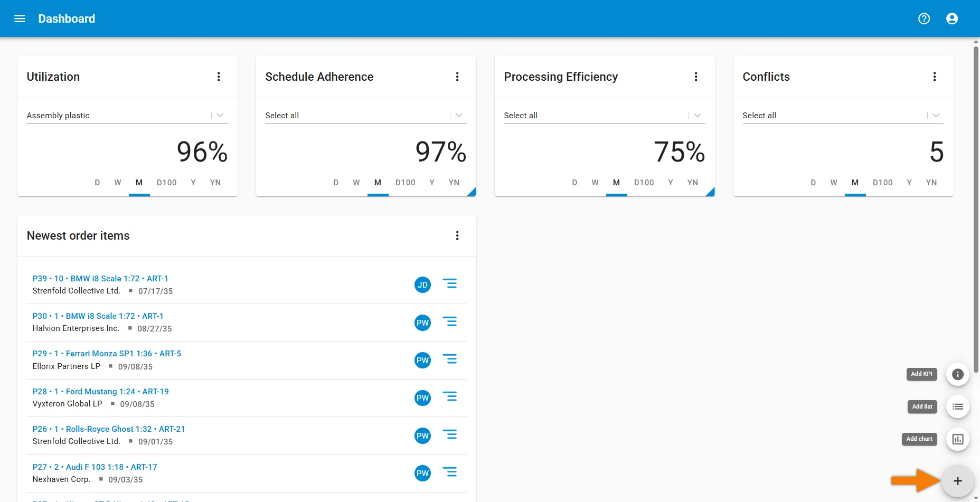Click the Add chart icon button
Screen dimensions: 980x502
tap(958, 439)
